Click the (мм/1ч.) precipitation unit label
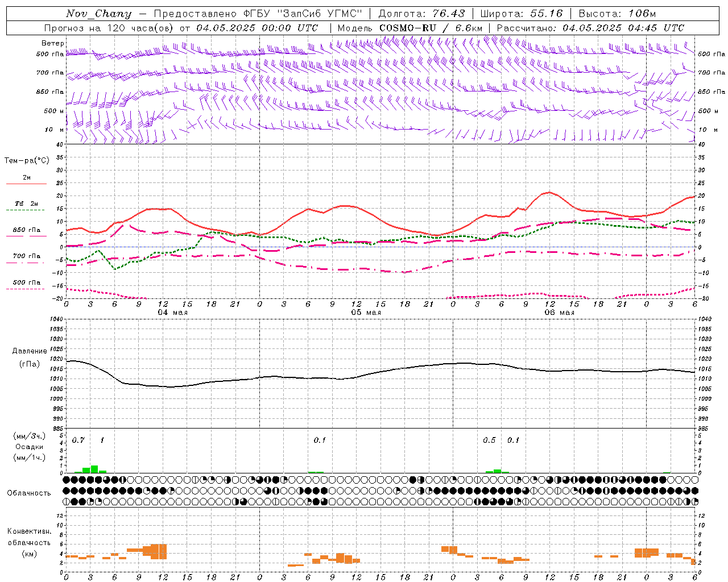 tap(30, 458)
